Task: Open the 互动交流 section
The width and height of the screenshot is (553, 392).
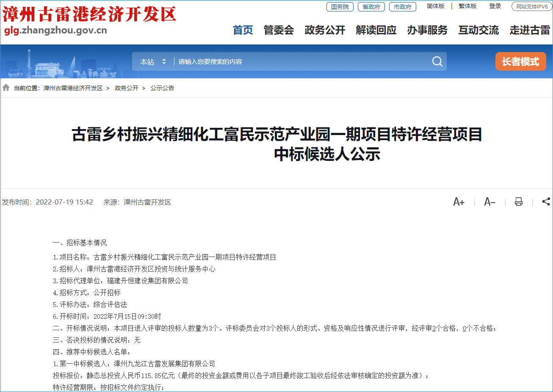Action: (478, 30)
